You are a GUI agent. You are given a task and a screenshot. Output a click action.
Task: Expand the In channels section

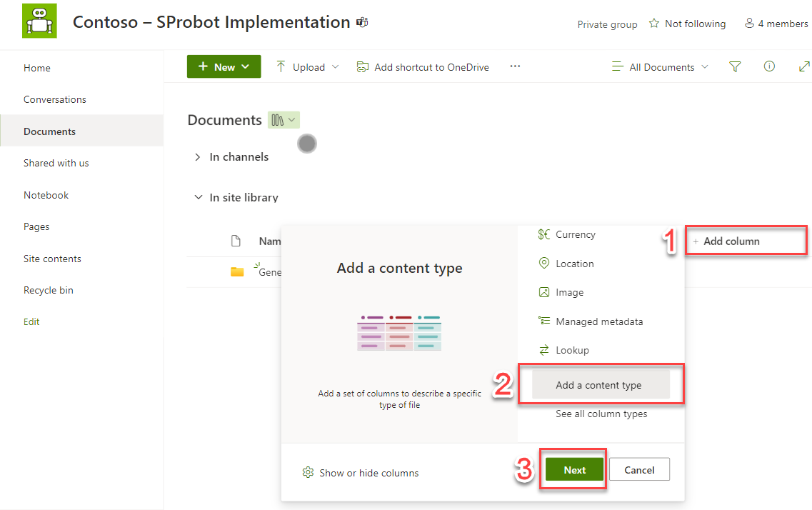[x=197, y=157]
